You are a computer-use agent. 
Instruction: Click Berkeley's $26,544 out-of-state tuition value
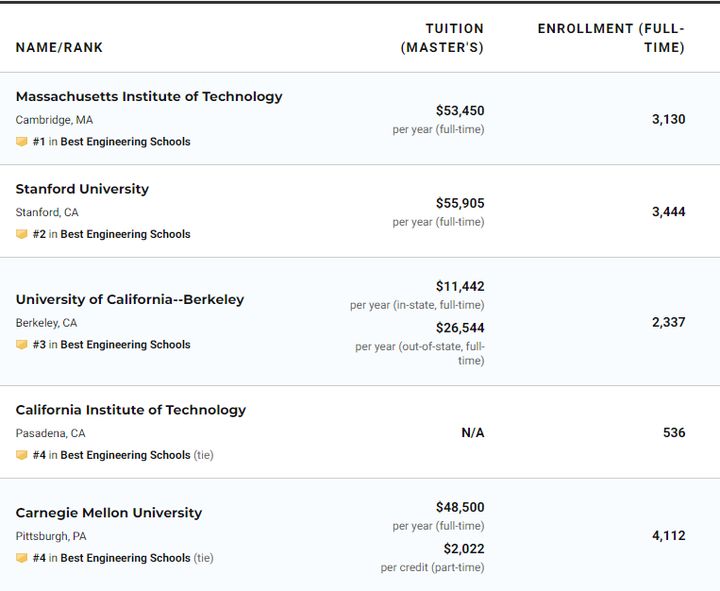[460, 328]
